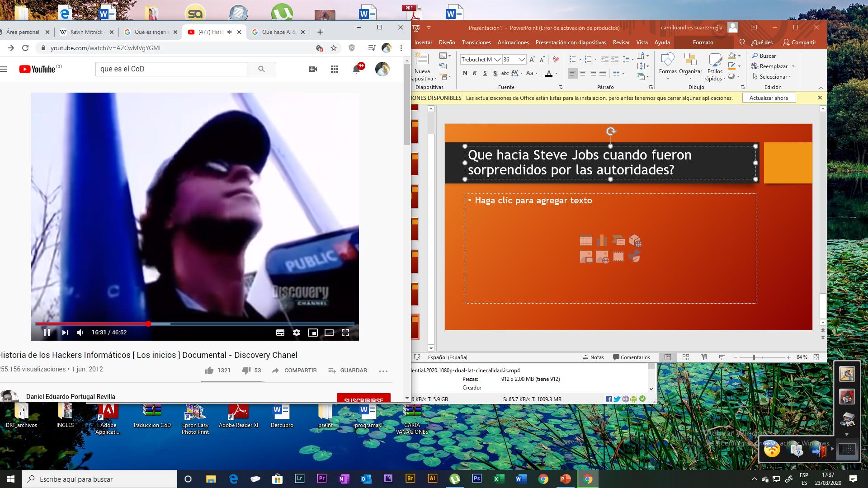The image size is (868, 488).
Task: Open the Transiciones ribbon tab
Action: (x=476, y=42)
